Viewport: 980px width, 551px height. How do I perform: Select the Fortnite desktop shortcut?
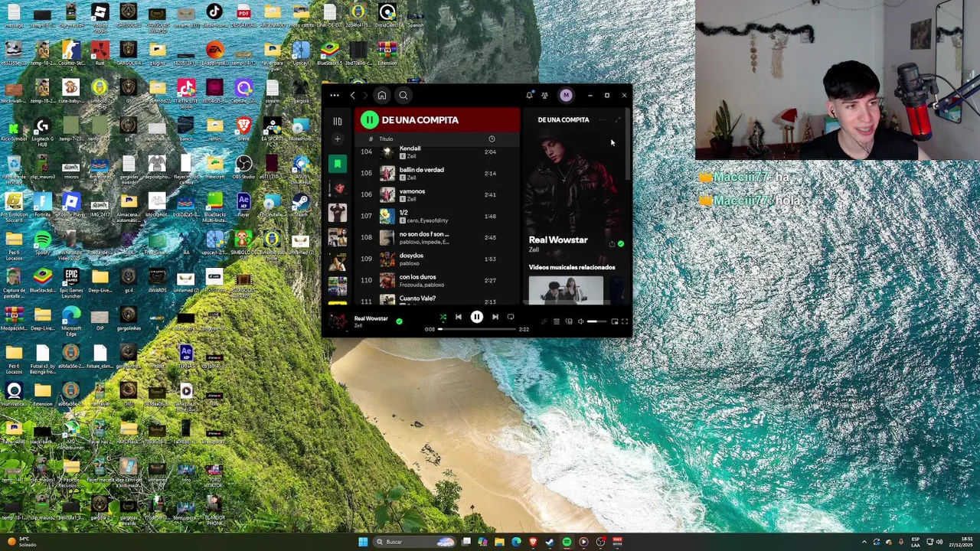[42, 205]
